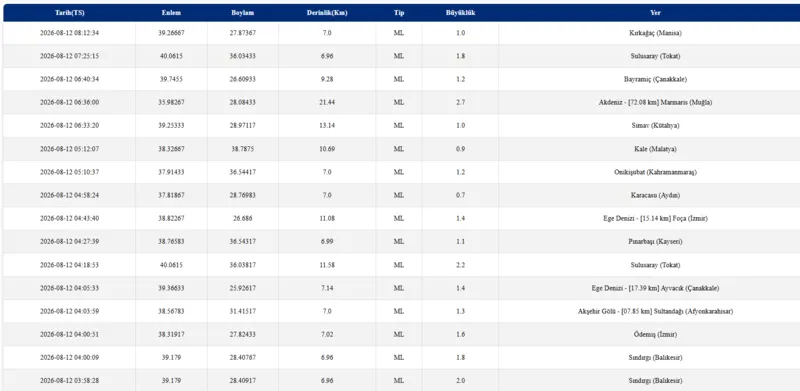Click depth value 9.28
The width and height of the screenshot is (800, 391).
tap(327, 80)
